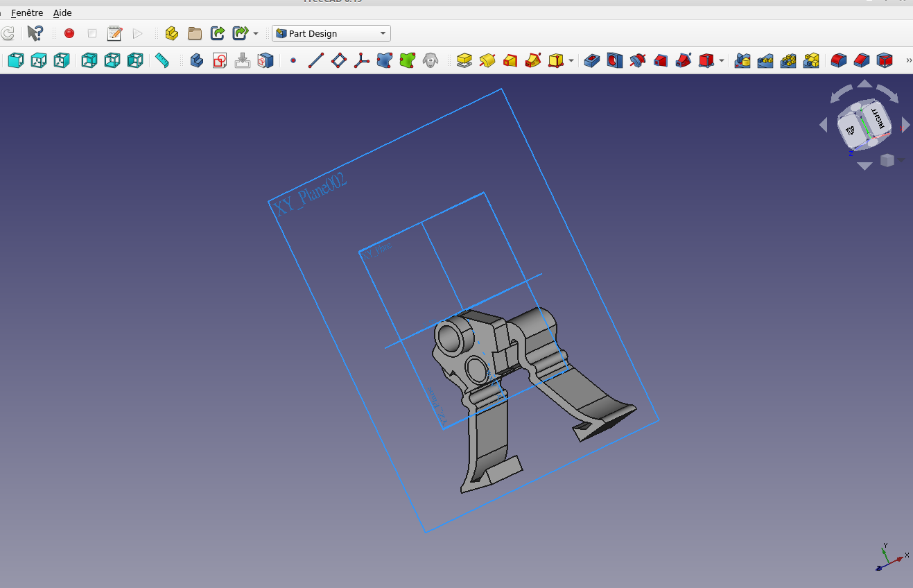
Task: Select the Additive Pipe tool
Action: pyautogui.click(x=533, y=61)
